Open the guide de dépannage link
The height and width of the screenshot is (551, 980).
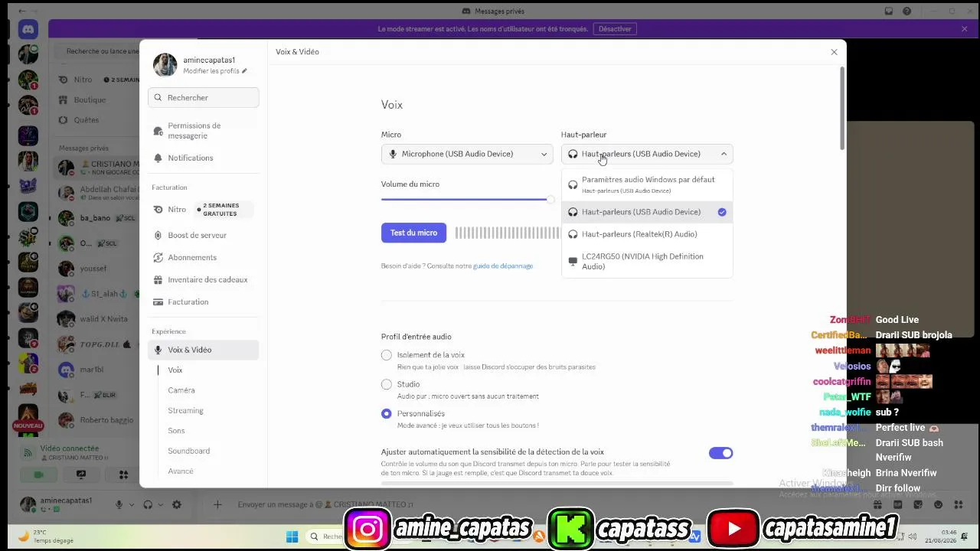tap(503, 266)
